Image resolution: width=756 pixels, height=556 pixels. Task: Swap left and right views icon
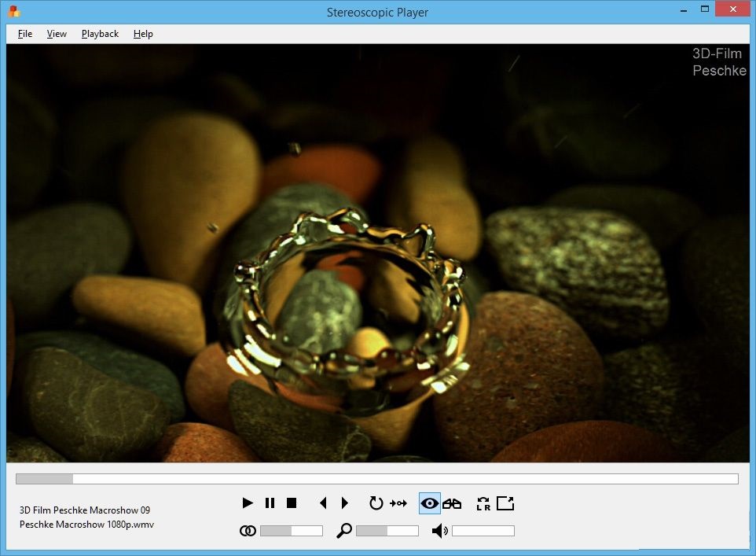coord(483,503)
